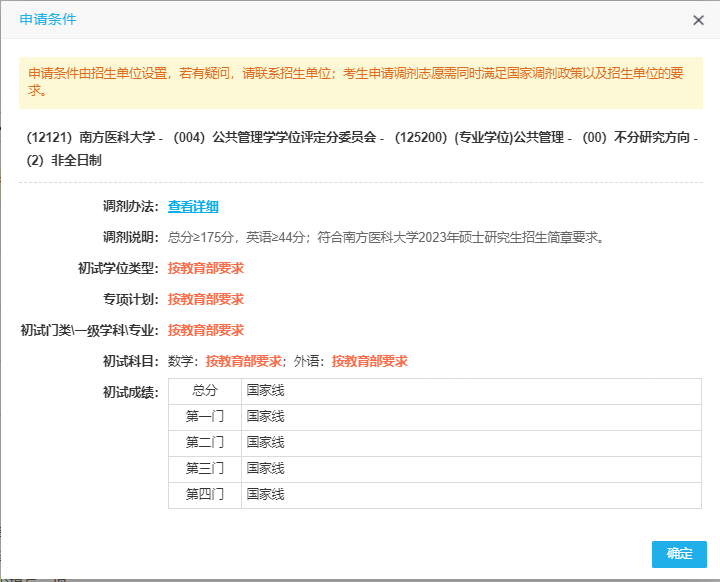
Task: Click the 国家线 cell for 总分
Action: pyautogui.click(x=266, y=391)
